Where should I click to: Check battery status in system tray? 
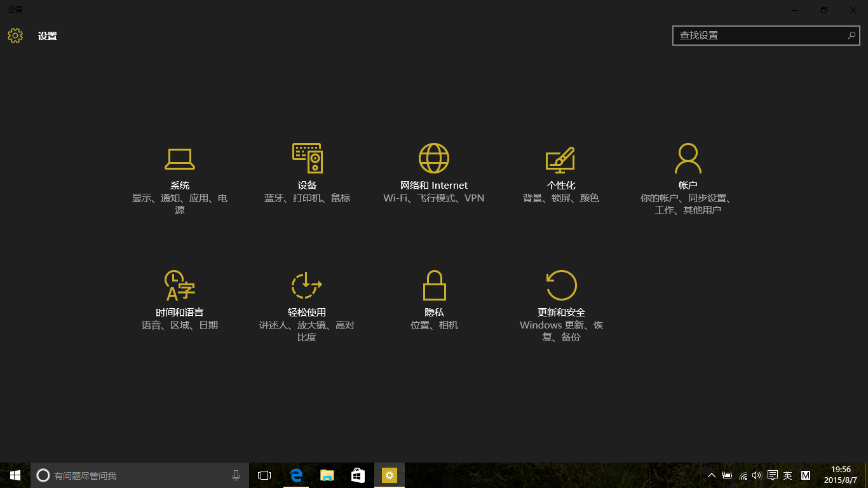pos(727,475)
